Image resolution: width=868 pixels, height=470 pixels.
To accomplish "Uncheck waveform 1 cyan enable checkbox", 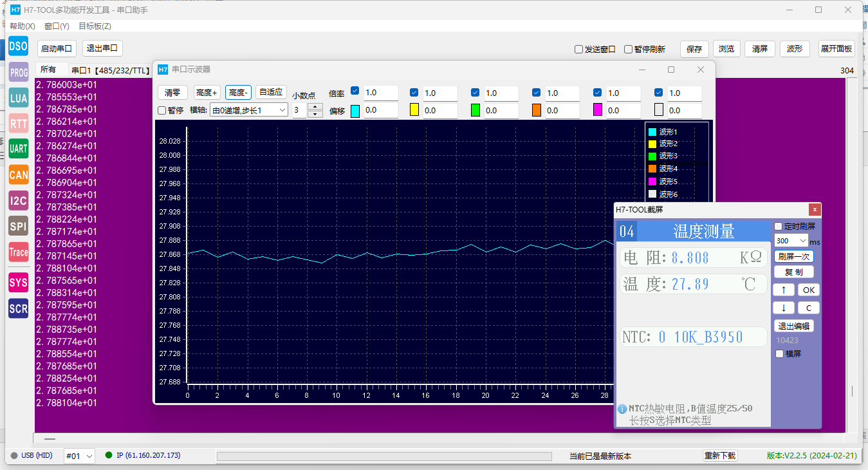I will click(x=355, y=92).
